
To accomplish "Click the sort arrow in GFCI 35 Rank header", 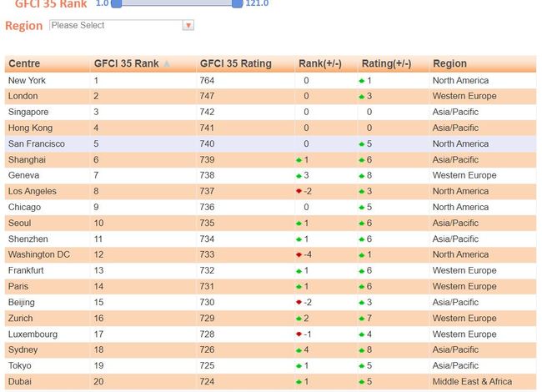I will (x=166, y=64).
